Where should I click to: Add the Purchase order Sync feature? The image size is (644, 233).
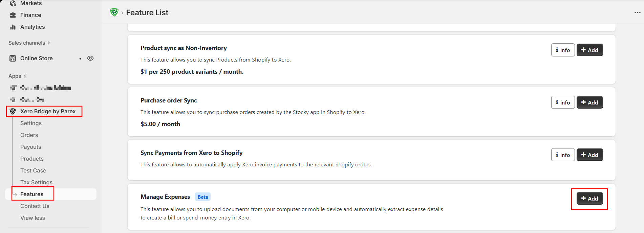pyautogui.click(x=589, y=102)
